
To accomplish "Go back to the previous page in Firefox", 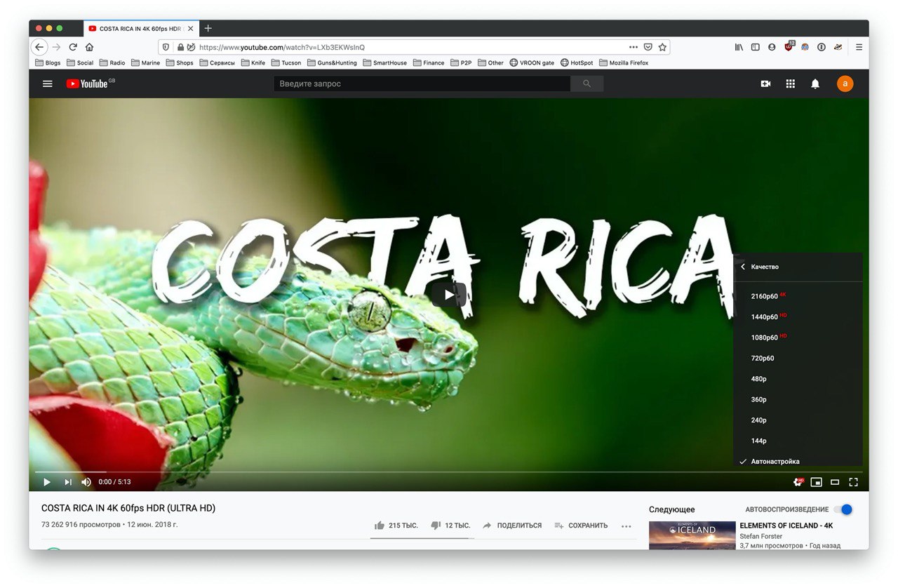I will pyautogui.click(x=39, y=47).
